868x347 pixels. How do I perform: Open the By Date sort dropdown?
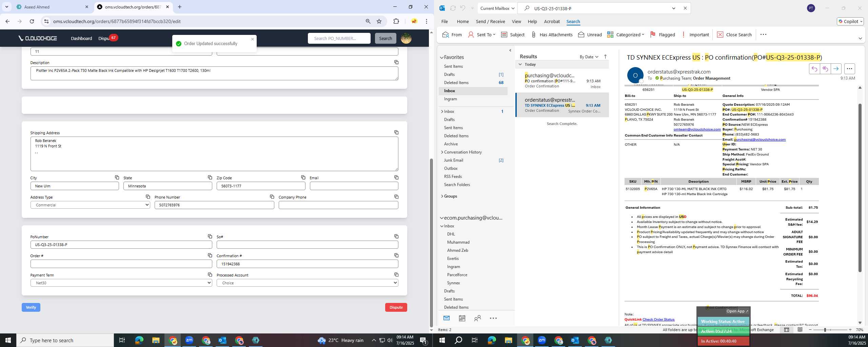pyautogui.click(x=589, y=57)
